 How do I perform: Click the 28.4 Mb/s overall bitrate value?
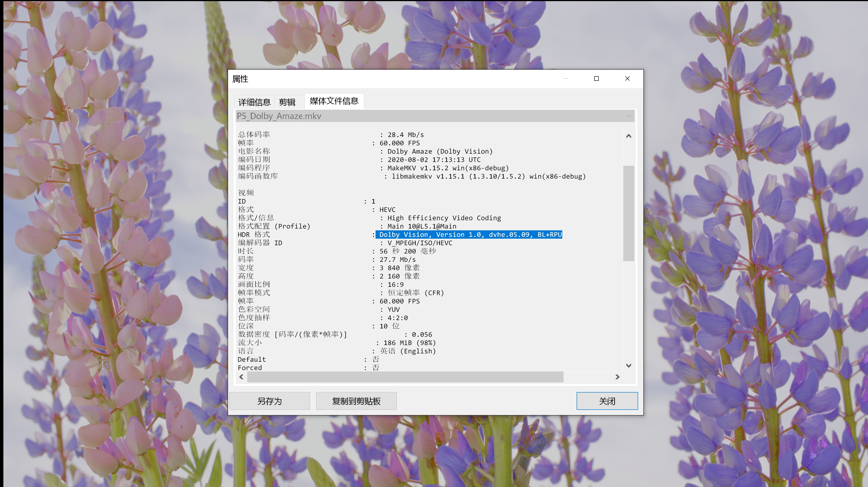click(x=406, y=135)
